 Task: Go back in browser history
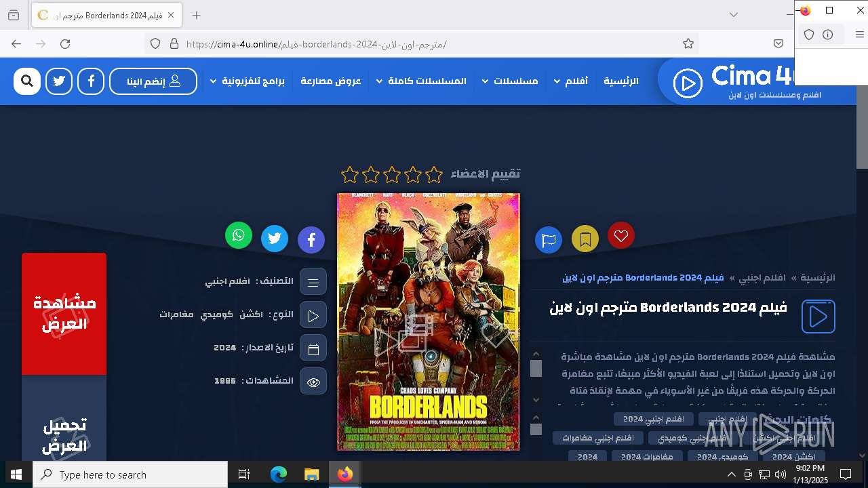16,44
